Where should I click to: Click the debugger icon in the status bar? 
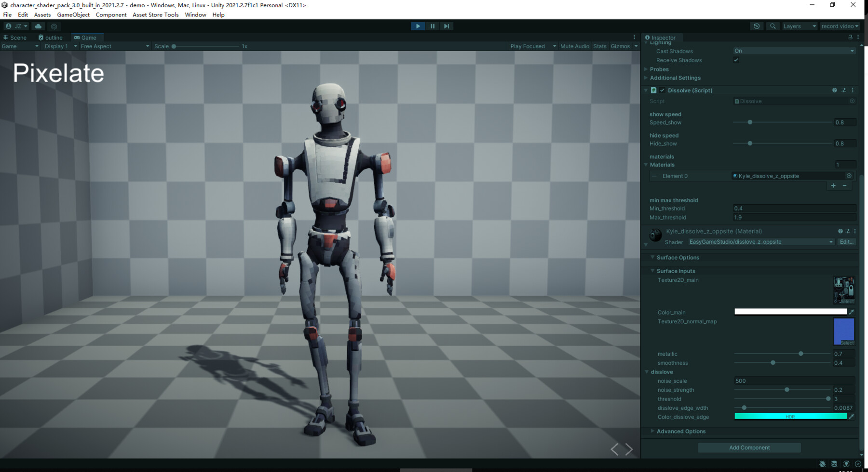[x=822, y=464]
